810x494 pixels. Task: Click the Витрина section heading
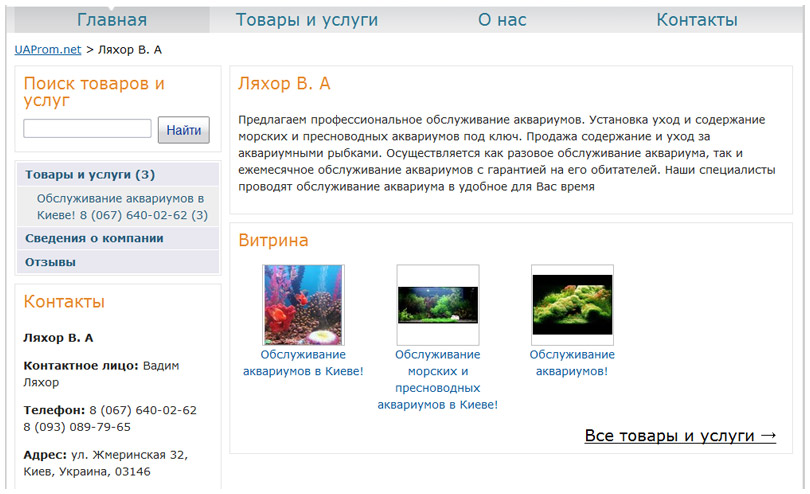(273, 240)
